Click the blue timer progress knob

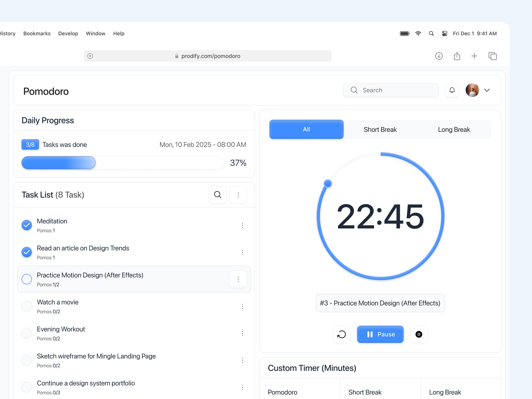click(x=328, y=184)
